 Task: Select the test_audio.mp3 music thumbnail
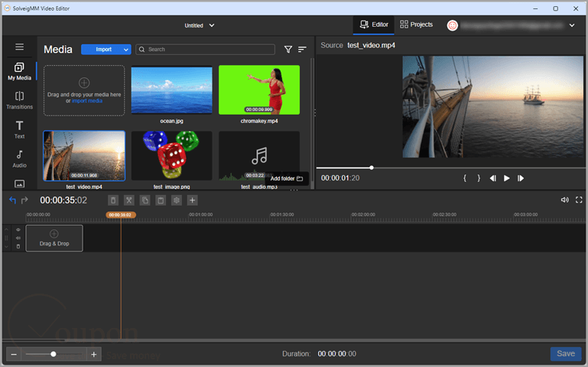click(x=259, y=155)
